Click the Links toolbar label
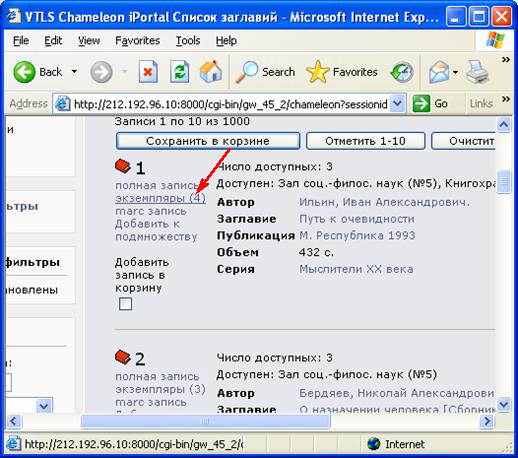Image resolution: width=518 pixels, height=458 pixels. tap(481, 104)
